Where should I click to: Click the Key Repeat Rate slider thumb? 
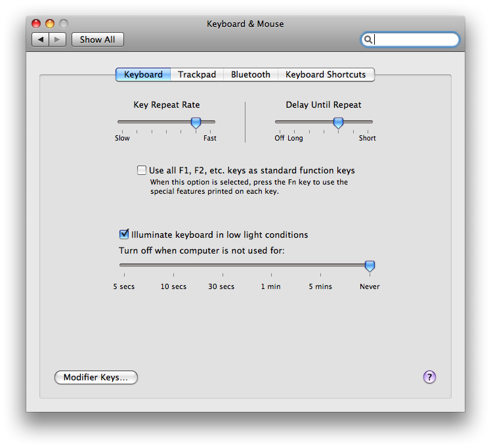196,123
